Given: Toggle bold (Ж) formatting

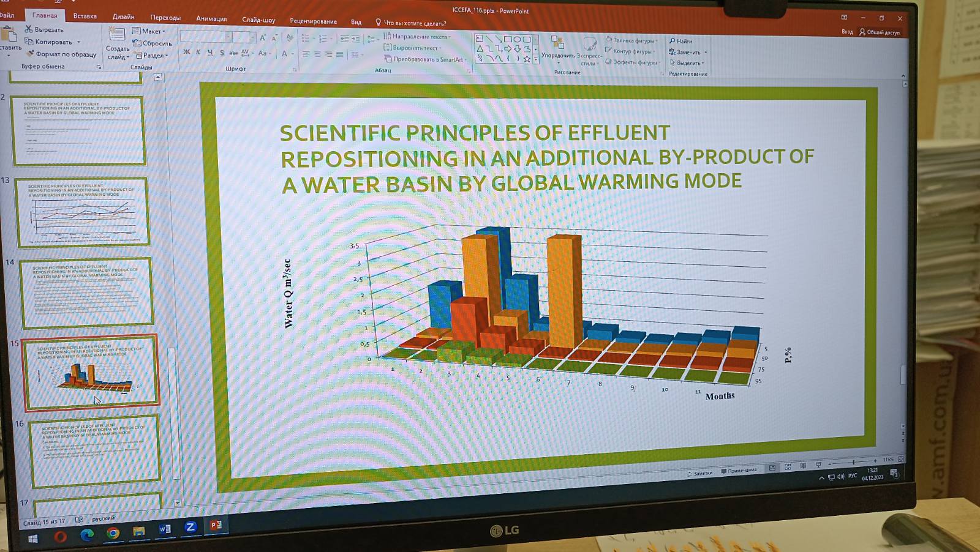Looking at the screenshot, I should pyautogui.click(x=187, y=53).
